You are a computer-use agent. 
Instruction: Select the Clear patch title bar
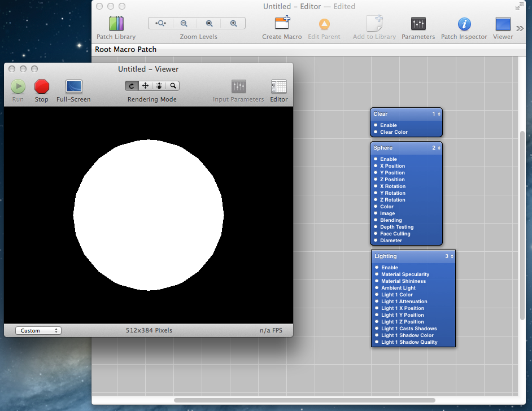[x=398, y=114]
